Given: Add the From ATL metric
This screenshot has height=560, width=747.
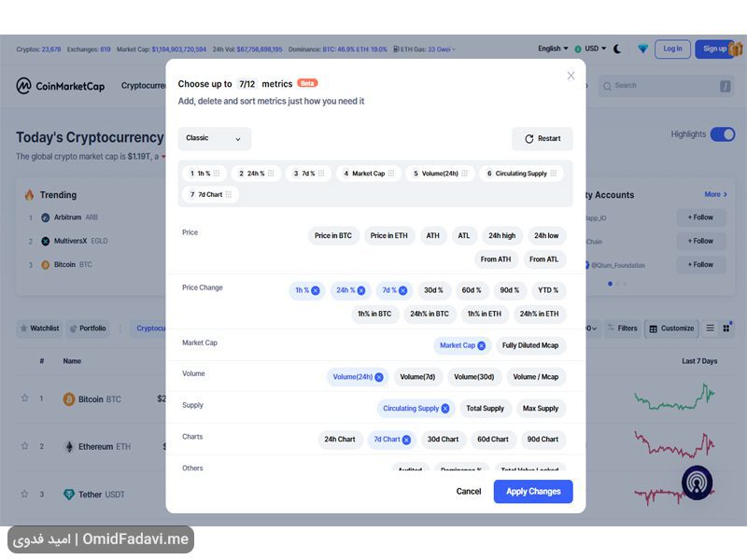Looking at the screenshot, I should point(543,259).
